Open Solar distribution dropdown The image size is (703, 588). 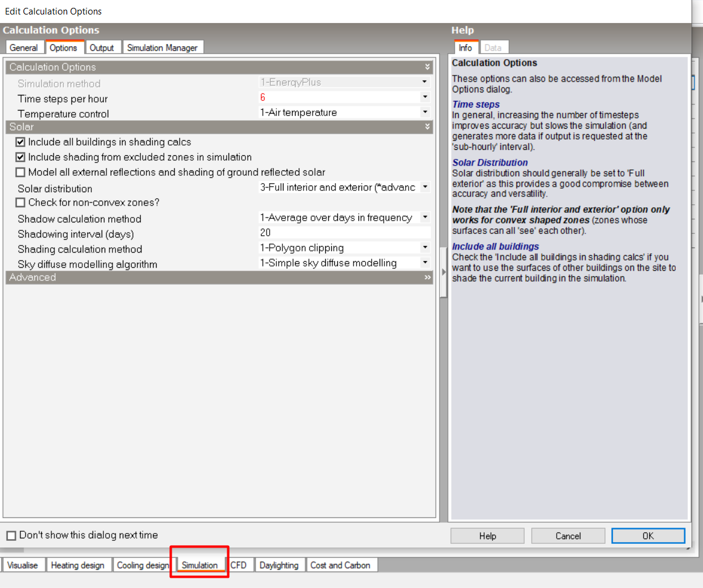(x=424, y=187)
